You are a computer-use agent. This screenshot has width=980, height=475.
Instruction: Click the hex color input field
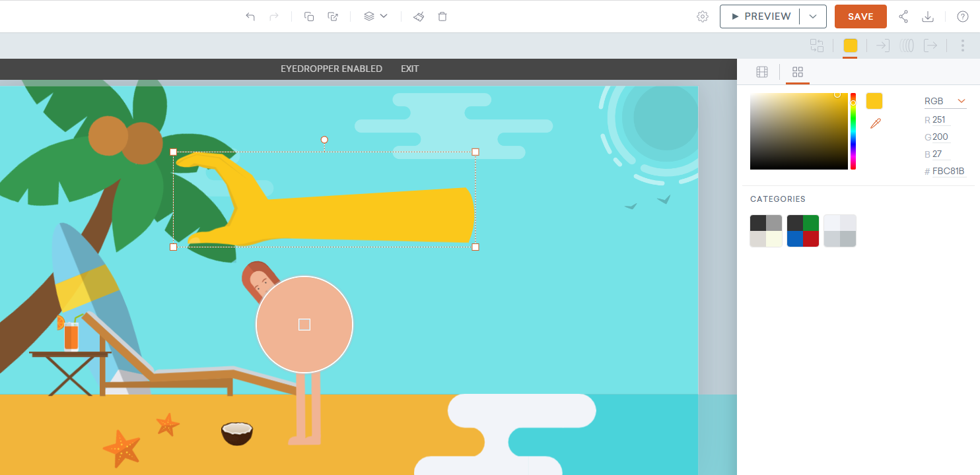point(949,172)
